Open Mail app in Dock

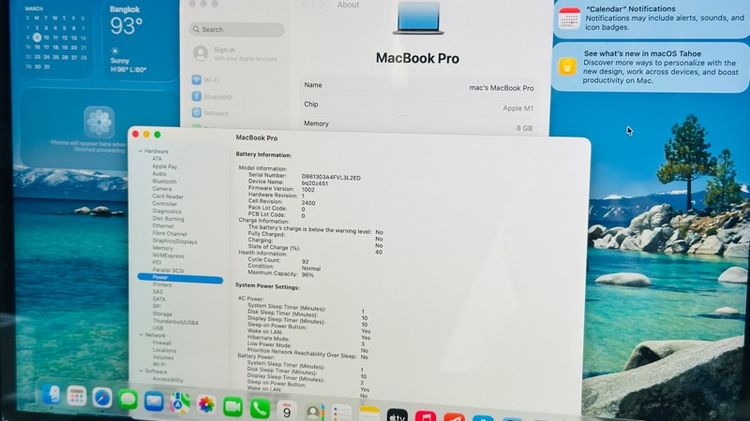coord(154,401)
